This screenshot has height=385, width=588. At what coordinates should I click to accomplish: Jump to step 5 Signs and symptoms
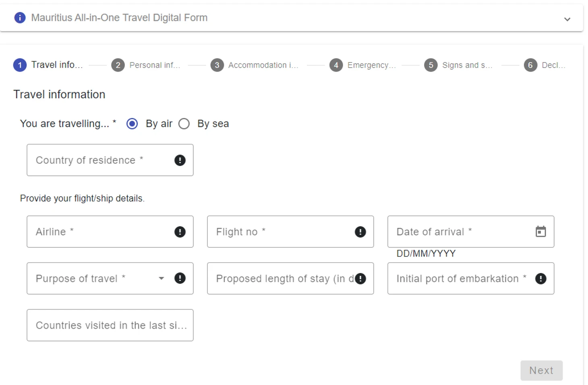(x=431, y=65)
